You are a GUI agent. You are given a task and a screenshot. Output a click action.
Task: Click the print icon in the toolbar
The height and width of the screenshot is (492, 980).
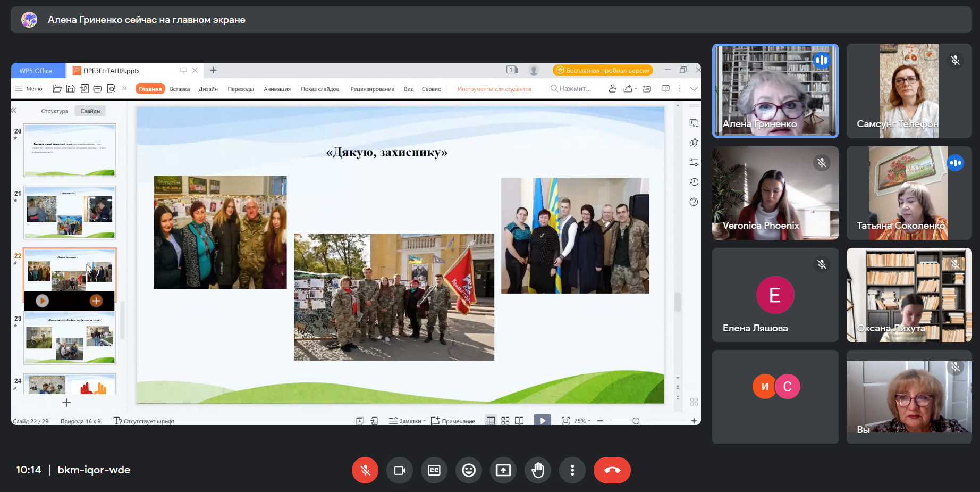(97, 89)
